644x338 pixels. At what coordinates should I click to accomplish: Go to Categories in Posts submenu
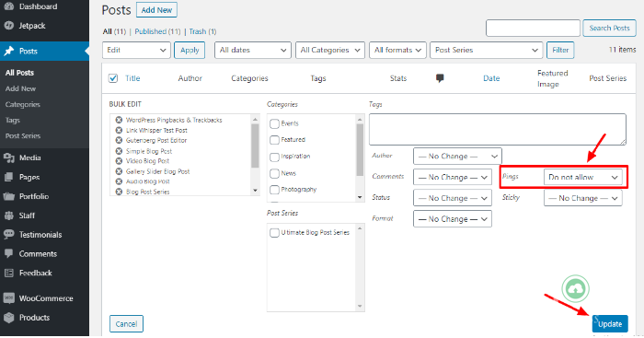click(23, 104)
